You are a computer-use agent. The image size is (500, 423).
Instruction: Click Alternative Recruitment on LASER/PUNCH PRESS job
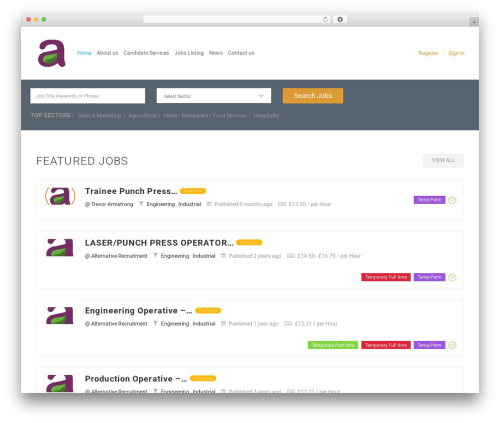coord(119,256)
